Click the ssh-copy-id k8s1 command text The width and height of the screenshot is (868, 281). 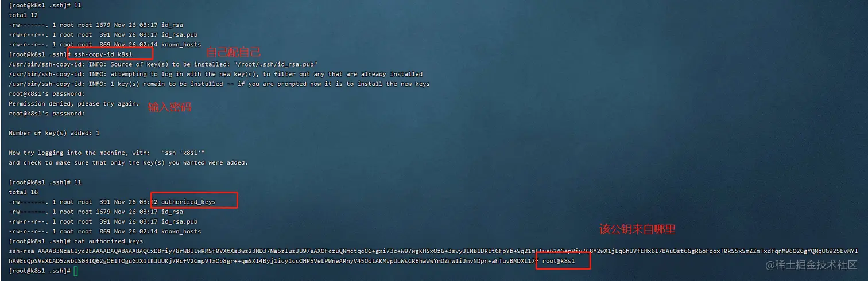103,54
